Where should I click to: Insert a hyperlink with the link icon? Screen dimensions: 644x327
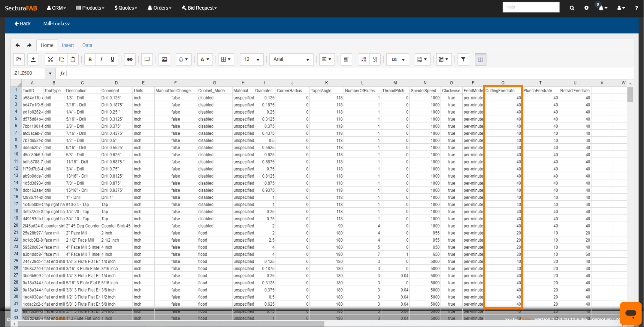(x=130, y=60)
